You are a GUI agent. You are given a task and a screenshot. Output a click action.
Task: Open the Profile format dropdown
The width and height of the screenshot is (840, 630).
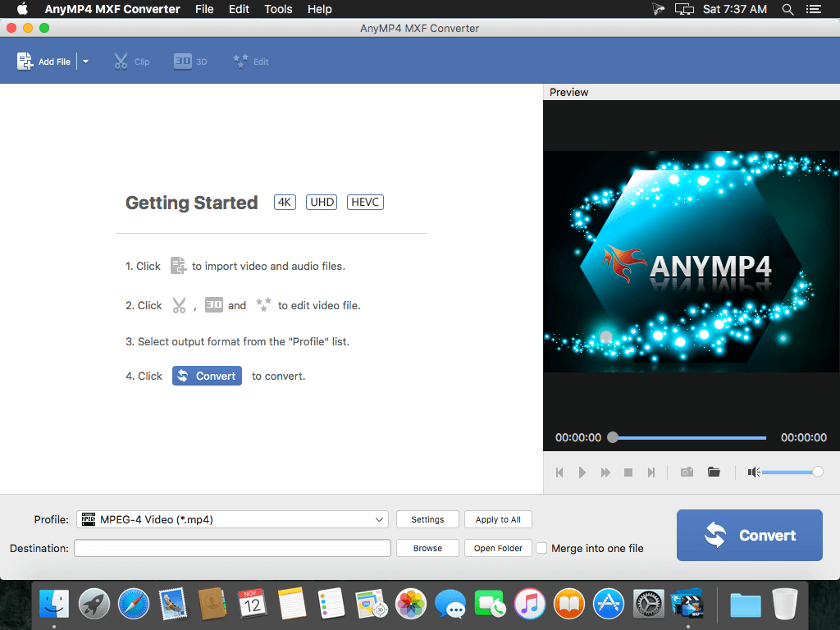pyautogui.click(x=232, y=519)
